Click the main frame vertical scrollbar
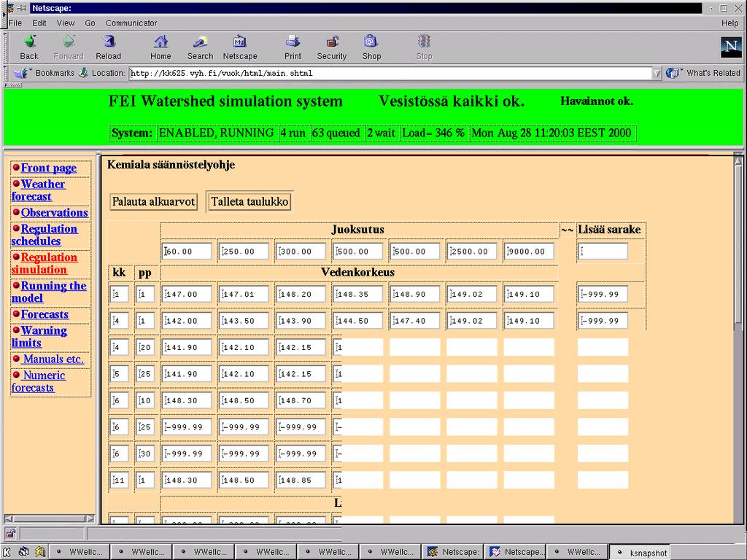 point(738,338)
